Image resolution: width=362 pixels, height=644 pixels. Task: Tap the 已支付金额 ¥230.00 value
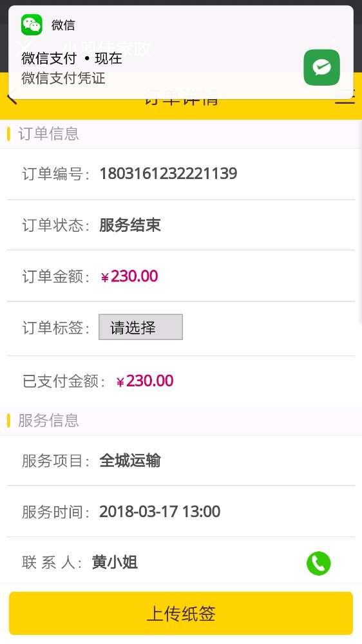(145, 381)
